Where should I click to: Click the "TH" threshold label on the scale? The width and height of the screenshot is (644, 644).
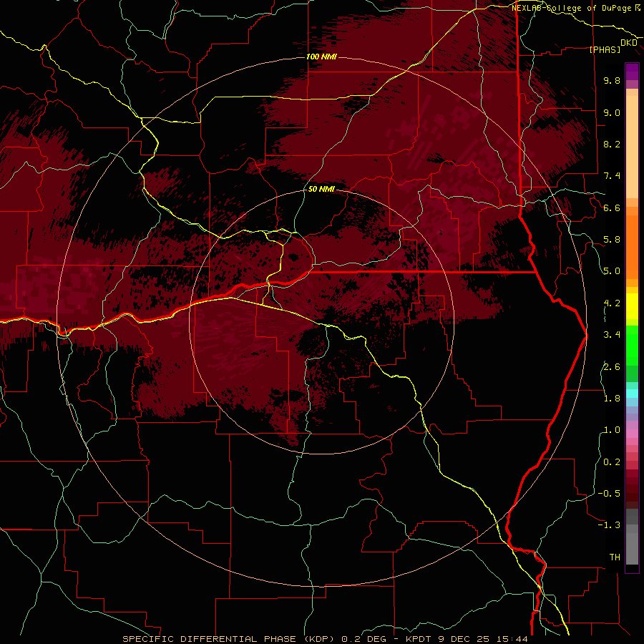click(x=615, y=557)
